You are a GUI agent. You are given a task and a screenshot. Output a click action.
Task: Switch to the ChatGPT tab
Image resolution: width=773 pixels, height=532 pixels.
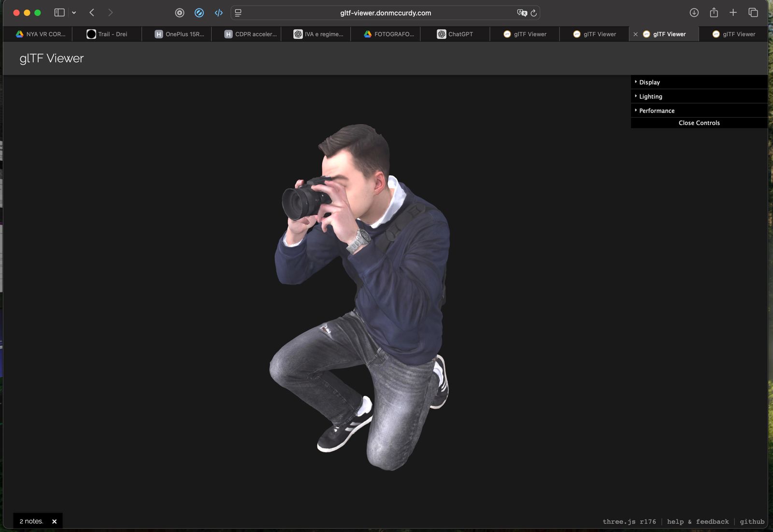(x=455, y=34)
